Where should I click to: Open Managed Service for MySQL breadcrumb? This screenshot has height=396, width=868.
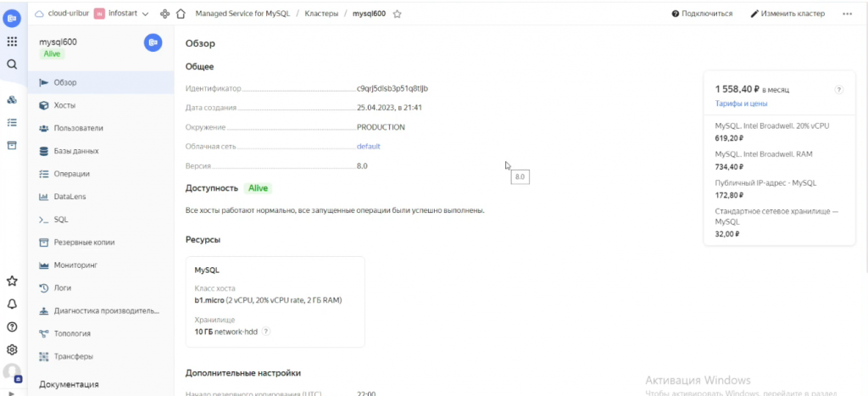pos(242,14)
